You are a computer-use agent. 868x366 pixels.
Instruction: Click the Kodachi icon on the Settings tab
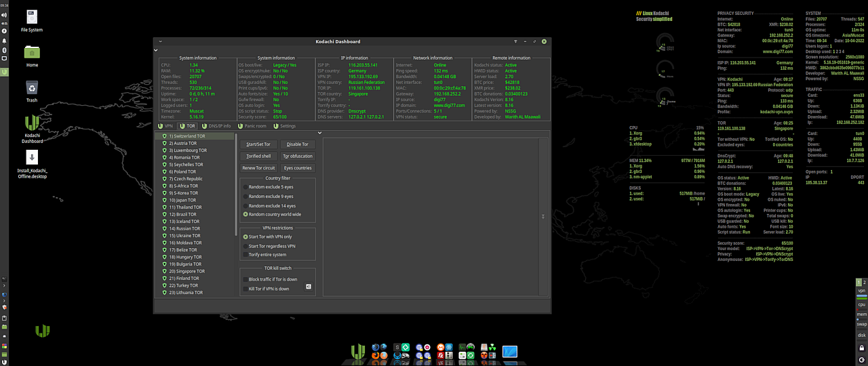click(x=276, y=126)
